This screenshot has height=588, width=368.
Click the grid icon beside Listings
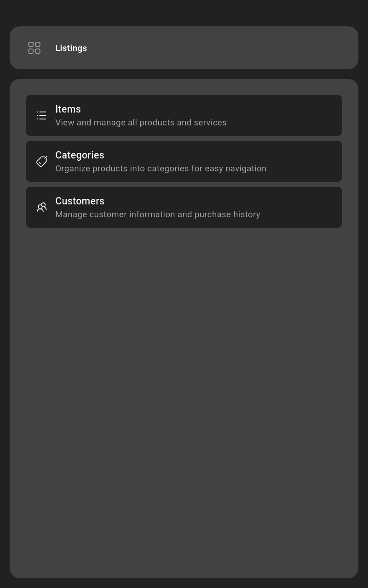34,48
